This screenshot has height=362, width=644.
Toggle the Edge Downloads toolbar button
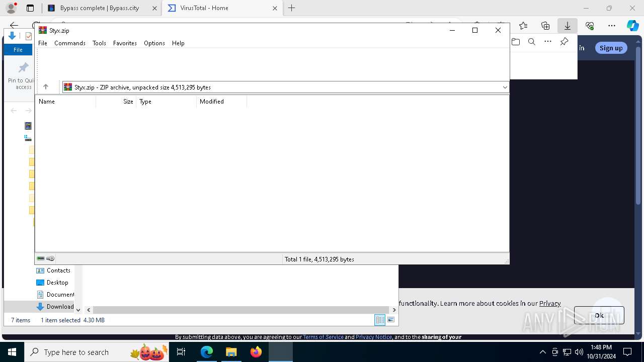pyautogui.click(x=568, y=26)
